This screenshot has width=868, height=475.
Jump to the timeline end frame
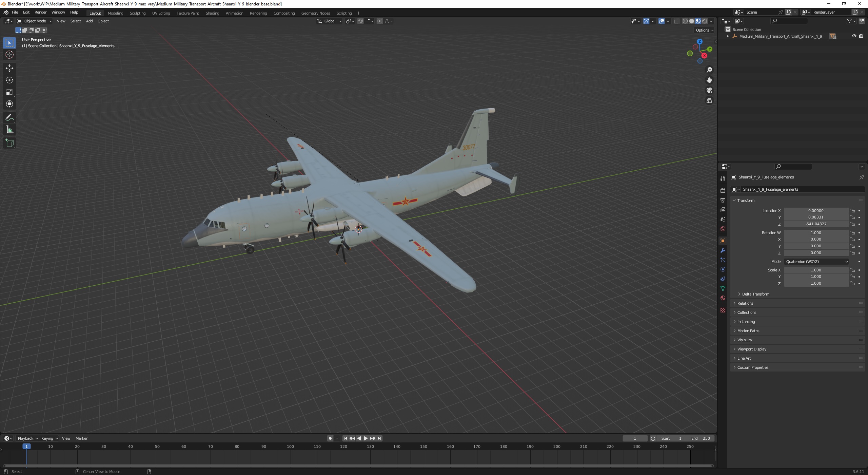click(x=379, y=438)
